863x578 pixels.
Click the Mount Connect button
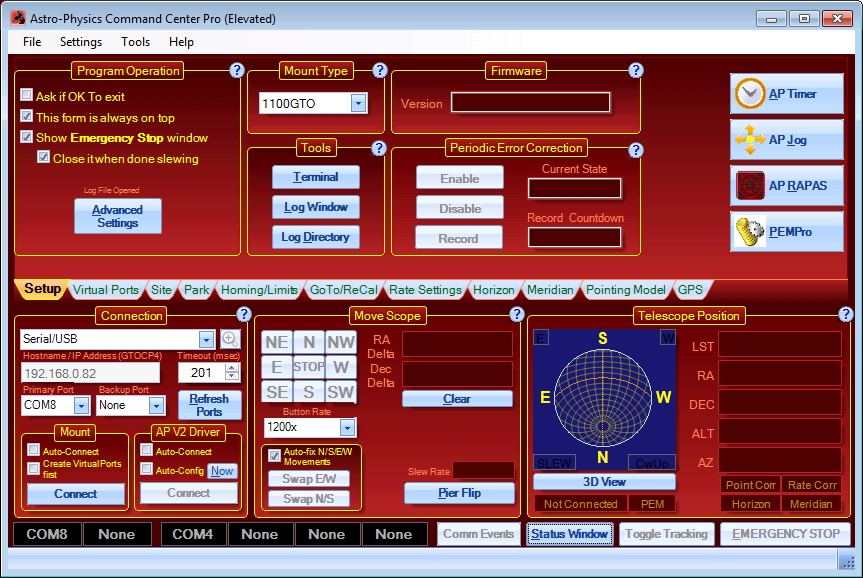point(75,494)
